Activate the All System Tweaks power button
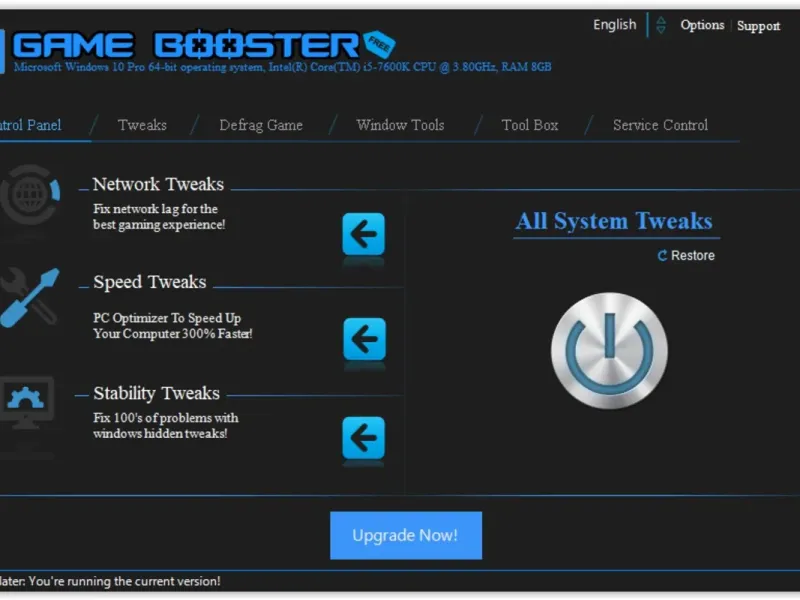This screenshot has width=800, height=600. 609,351
